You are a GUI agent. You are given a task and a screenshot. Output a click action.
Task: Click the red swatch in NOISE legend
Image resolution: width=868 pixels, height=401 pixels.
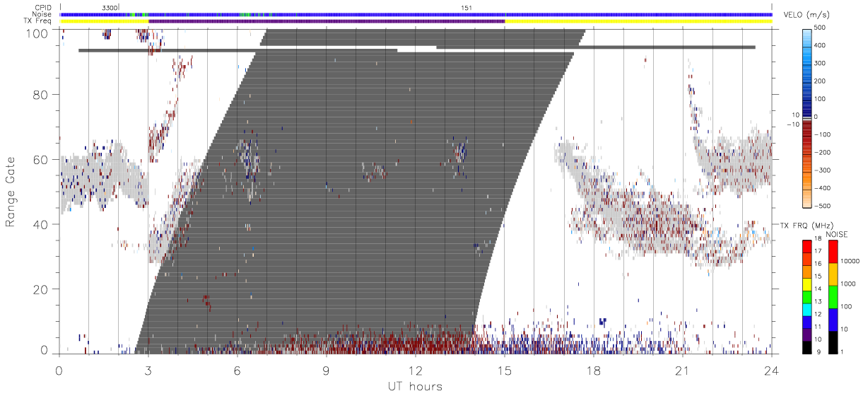pos(833,252)
